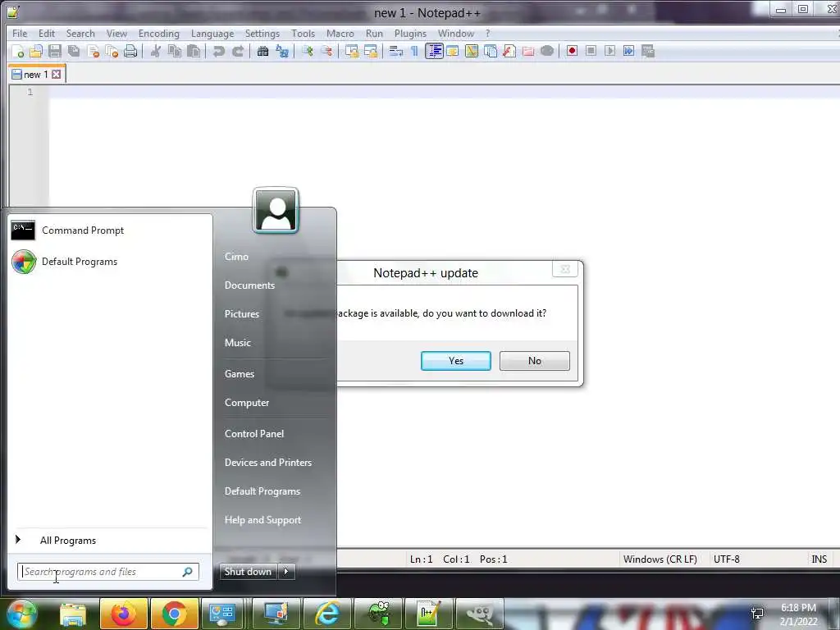Viewport: 840px width, 630px height.
Task: Open the Macro menu
Action: tap(340, 33)
